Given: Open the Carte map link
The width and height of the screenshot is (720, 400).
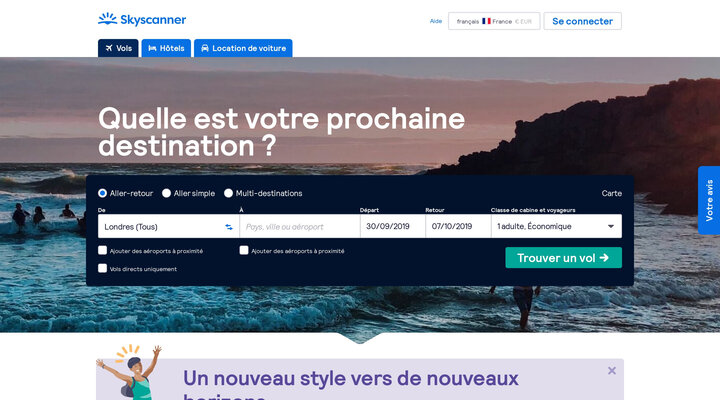Looking at the screenshot, I should point(612,193).
